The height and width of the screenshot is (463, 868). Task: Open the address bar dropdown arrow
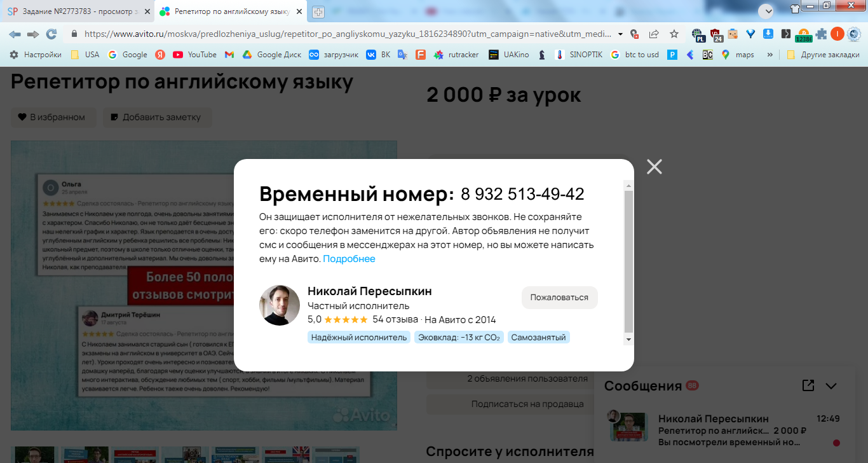[x=620, y=34]
